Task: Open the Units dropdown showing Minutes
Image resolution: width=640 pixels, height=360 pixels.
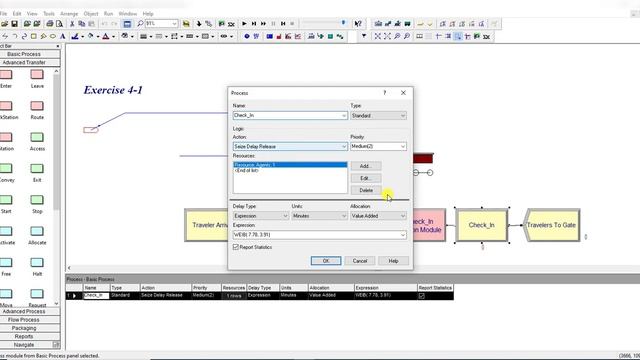Action: tap(344, 216)
